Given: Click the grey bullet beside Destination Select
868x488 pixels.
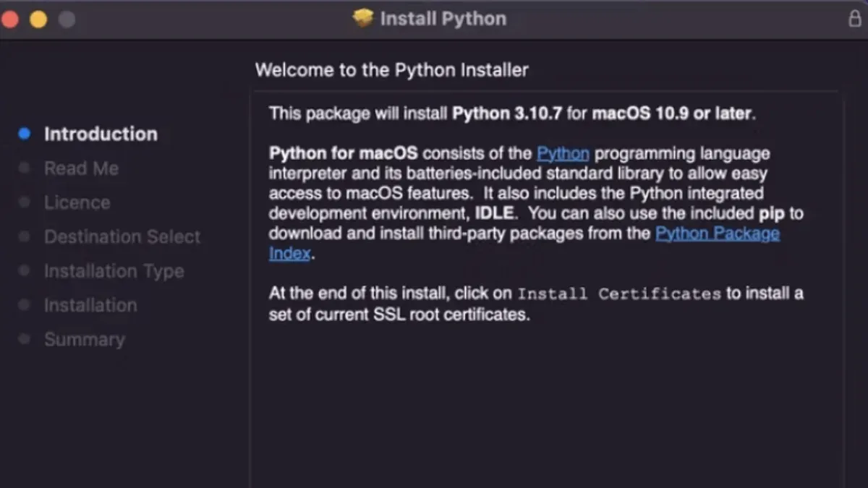Looking at the screenshot, I should pos(25,236).
